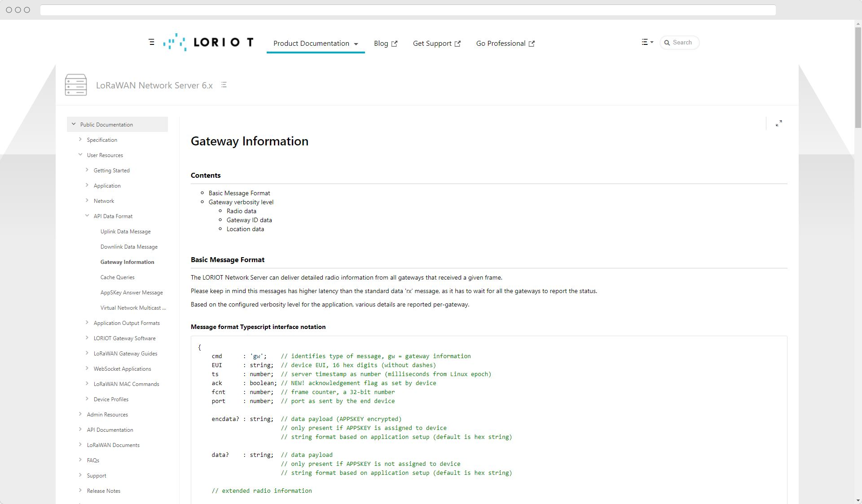Open the Product Documentation menu
Image resolution: width=862 pixels, height=504 pixels.
coord(316,44)
